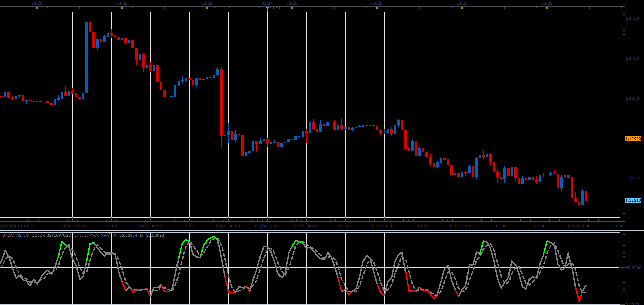Screen dimensions: 644x305
Task: Click the 03/25 04:00 time label
Action: (306, 226)
